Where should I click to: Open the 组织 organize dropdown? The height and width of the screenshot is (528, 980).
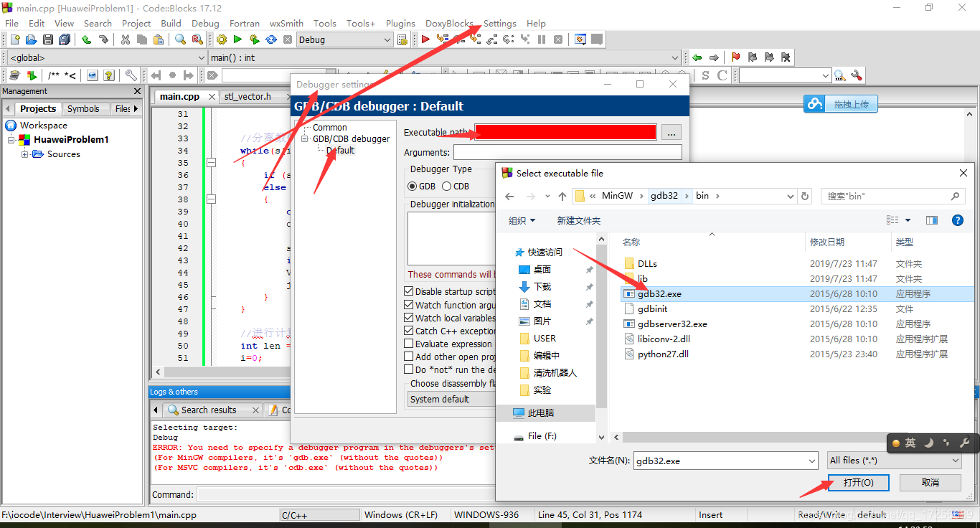coord(522,220)
